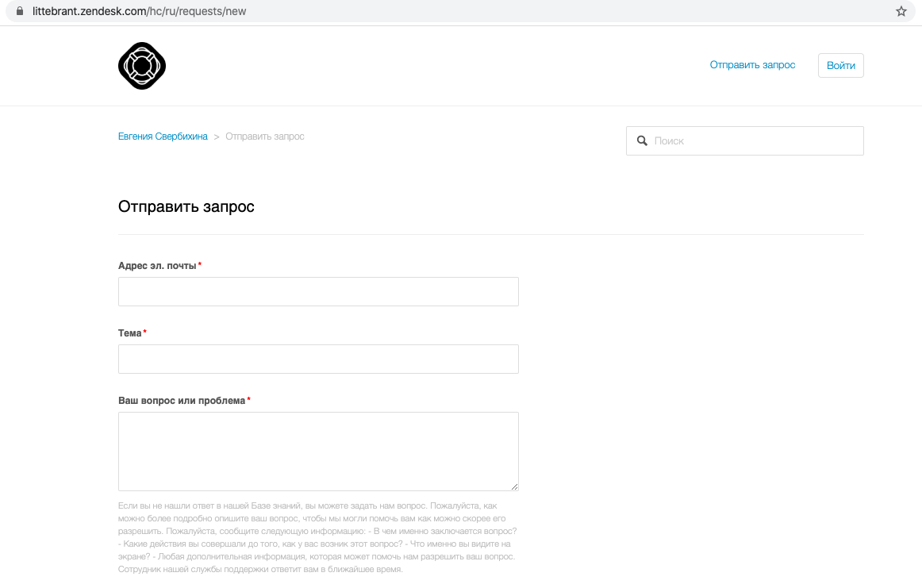Click the grey Отправить запрос breadcrumb item
Screen dimensions: 922x588
(x=265, y=136)
